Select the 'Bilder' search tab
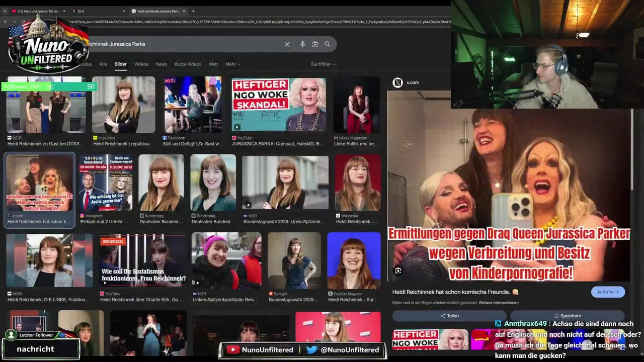 (121, 64)
